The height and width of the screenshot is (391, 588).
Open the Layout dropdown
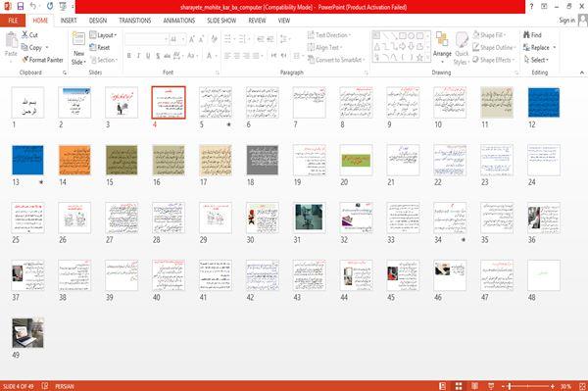pos(103,35)
